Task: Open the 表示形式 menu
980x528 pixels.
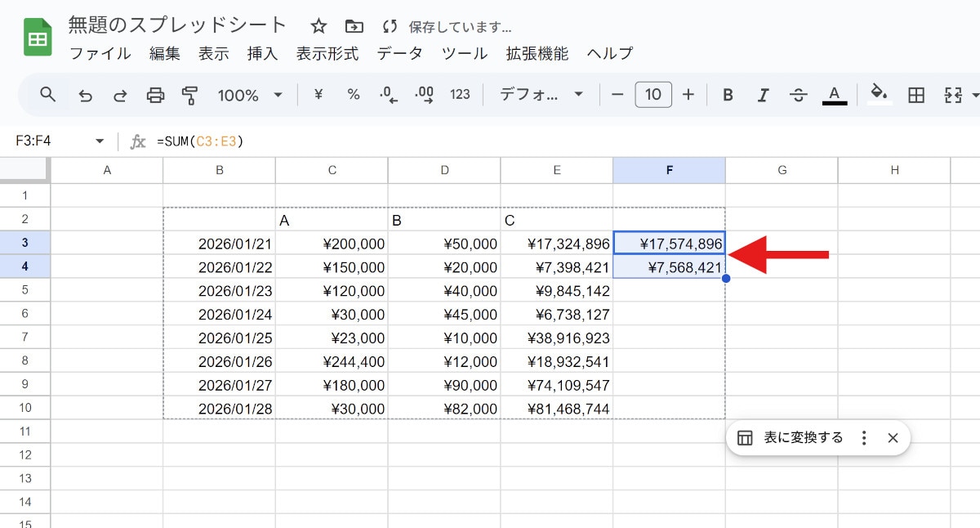Action: 327,54
